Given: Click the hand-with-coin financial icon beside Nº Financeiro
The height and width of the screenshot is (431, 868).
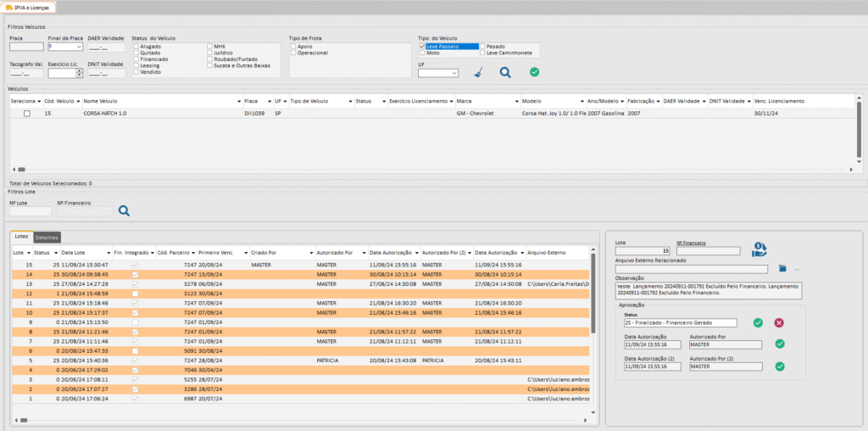Looking at the screenshot, I should [x=759, y=249].
